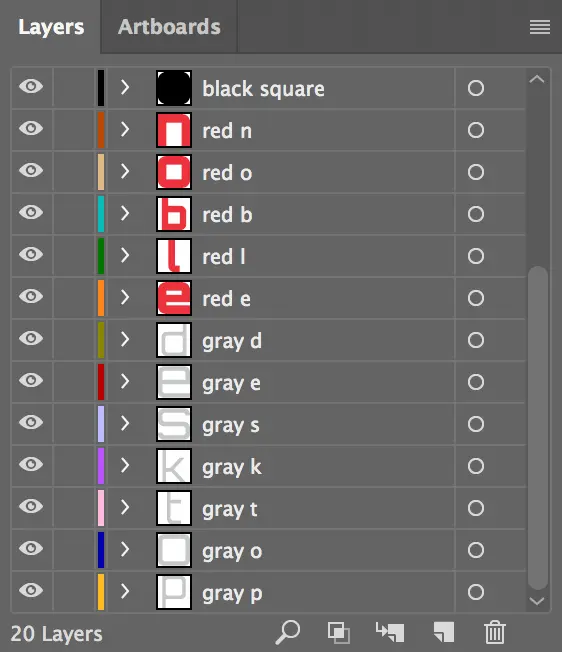Click target circle for gray p layer
The image size is (562, 652).
coord(476,592)
